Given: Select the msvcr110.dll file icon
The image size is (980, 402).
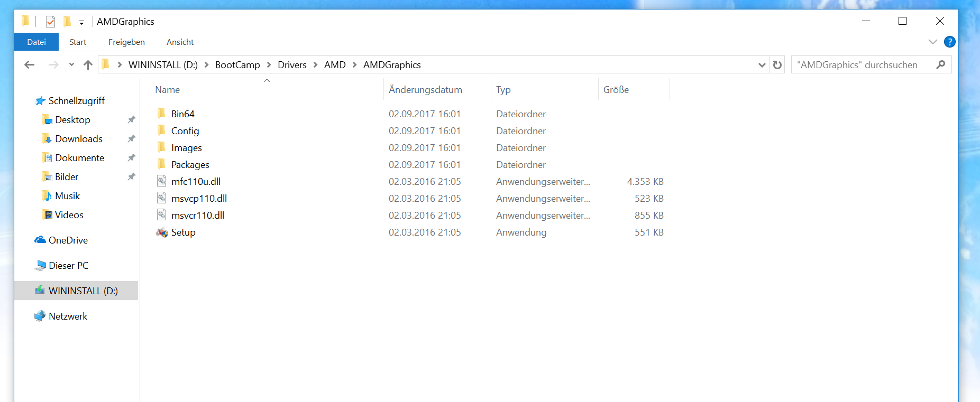Looking at the screenshot, I should pyautogui.click(x=162, y=215).
